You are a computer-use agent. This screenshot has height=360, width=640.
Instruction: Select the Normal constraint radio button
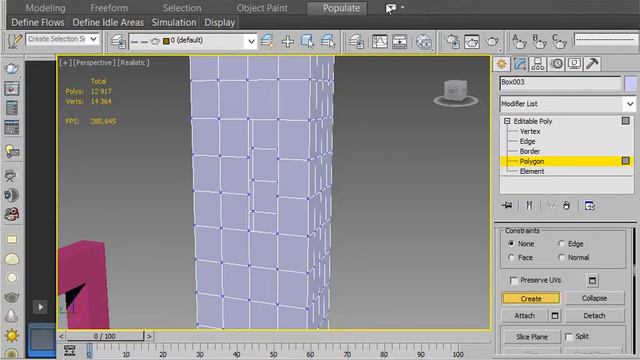[x=561, y=258]
